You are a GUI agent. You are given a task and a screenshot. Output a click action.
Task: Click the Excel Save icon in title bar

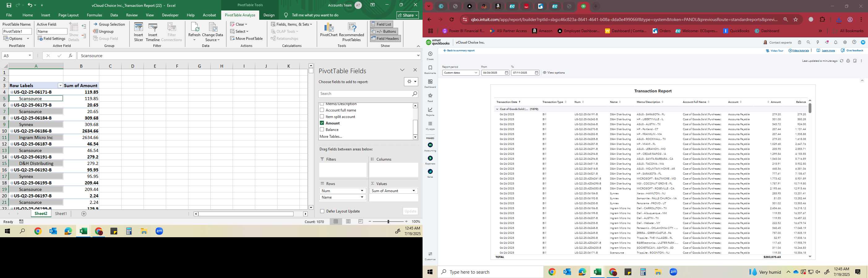pos(9,5)
